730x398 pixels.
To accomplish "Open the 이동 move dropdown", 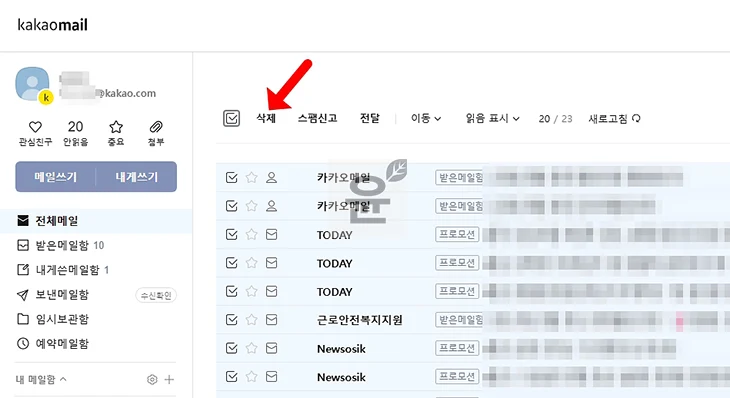I will pos(426,118).
